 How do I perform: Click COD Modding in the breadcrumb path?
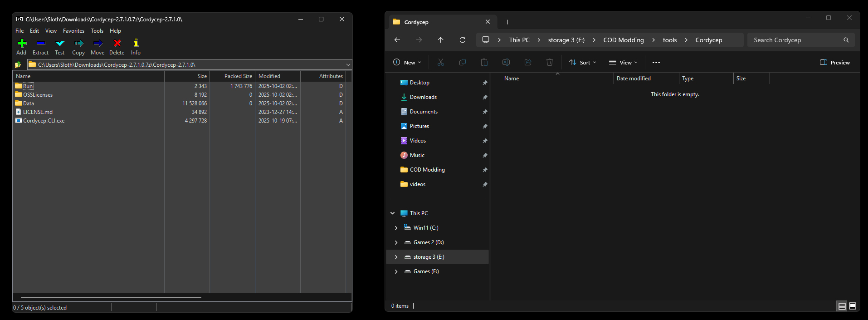pyautogui.click(x=623, y=40)
